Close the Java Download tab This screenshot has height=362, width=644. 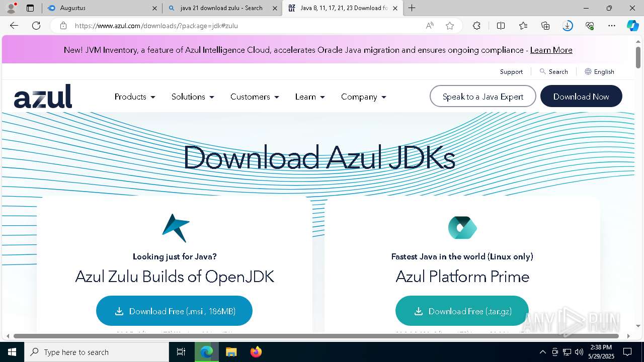click(395, 8)
